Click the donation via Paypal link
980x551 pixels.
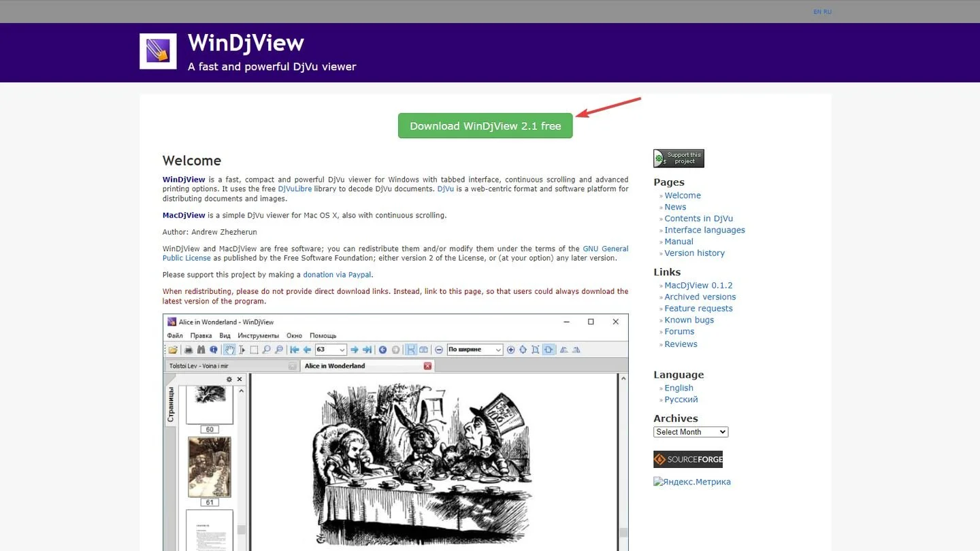(x=338, y=275)
